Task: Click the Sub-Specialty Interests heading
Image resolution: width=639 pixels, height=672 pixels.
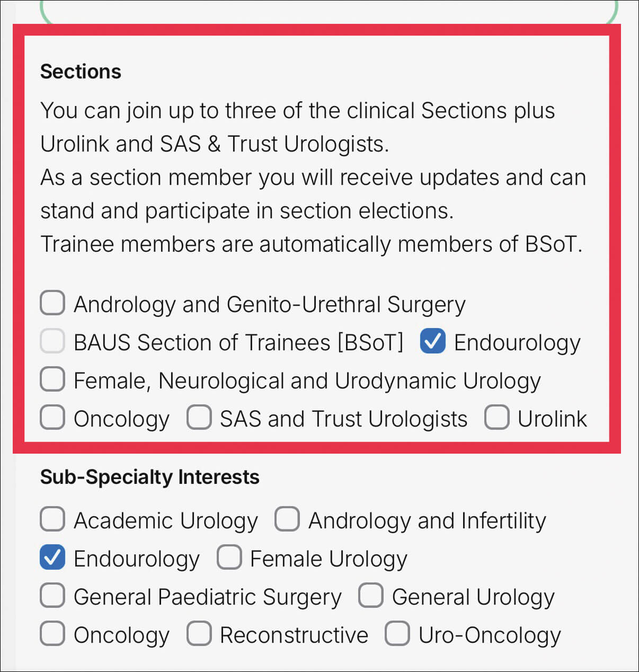Action: pos(150,477)
